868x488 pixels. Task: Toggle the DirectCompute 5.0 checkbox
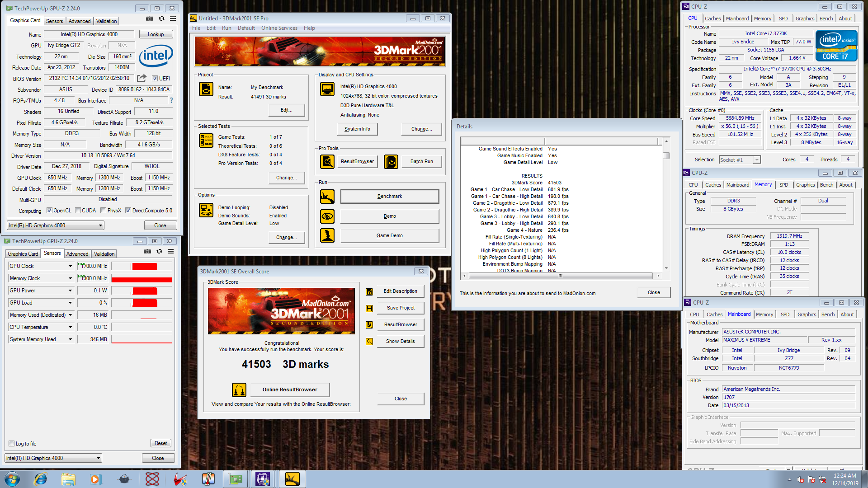128,211
